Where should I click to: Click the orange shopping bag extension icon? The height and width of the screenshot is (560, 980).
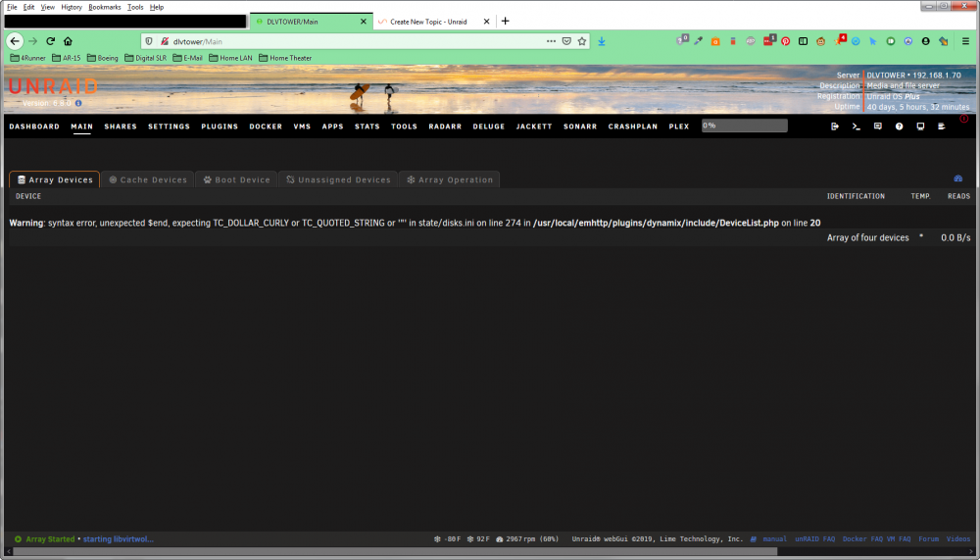point(715,41)
